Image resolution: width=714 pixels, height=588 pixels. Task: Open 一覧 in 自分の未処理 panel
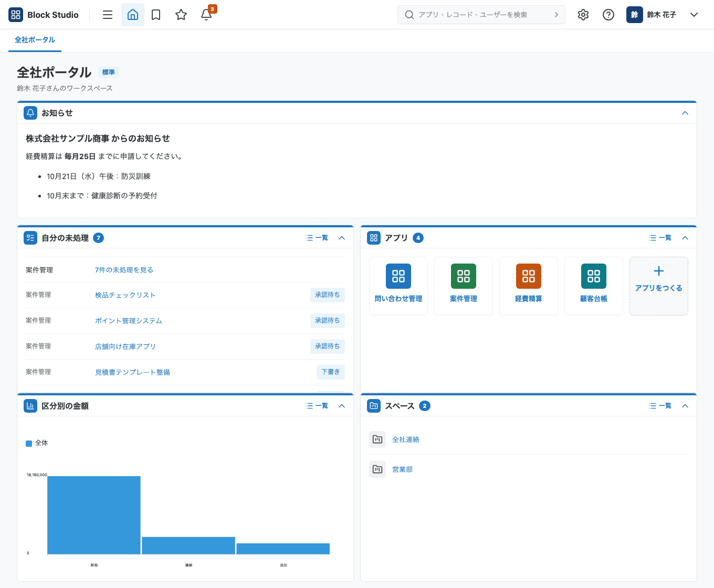point(317,238)
